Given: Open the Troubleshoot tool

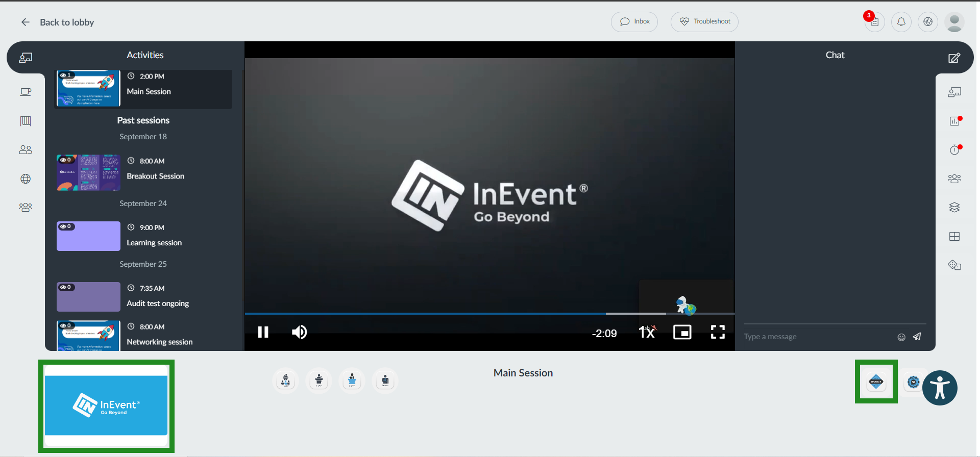Looking at the screenshot, I should (x=704, y=22).
